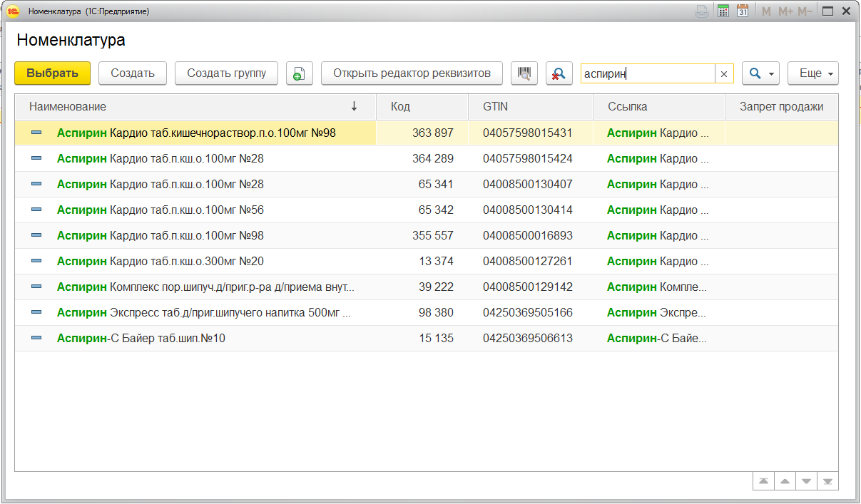Click the barcode search icon

(524, 73)
